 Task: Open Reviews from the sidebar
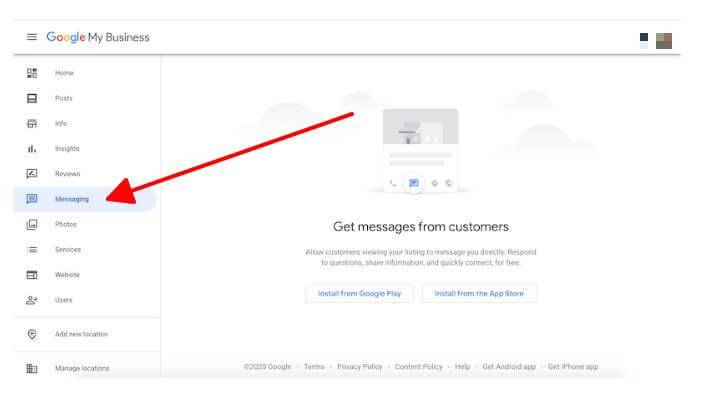pos(68,174)
